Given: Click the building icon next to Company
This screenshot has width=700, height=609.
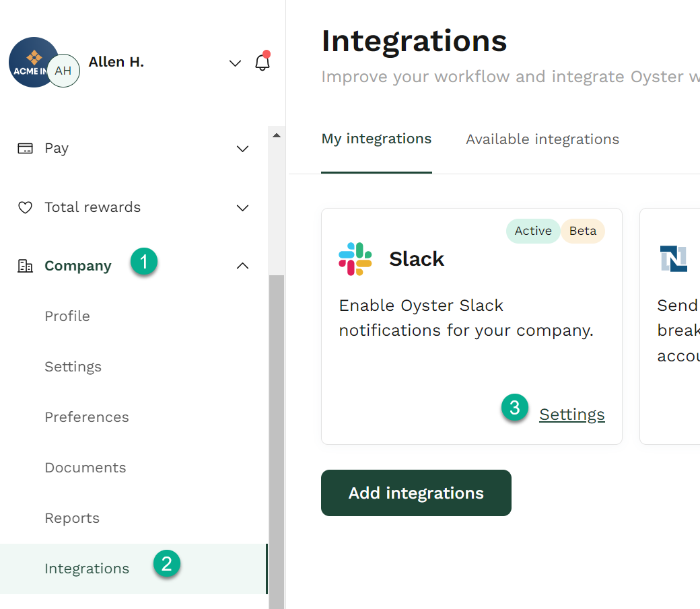Looking at the screenshot, I should click(x=25, y=265).
